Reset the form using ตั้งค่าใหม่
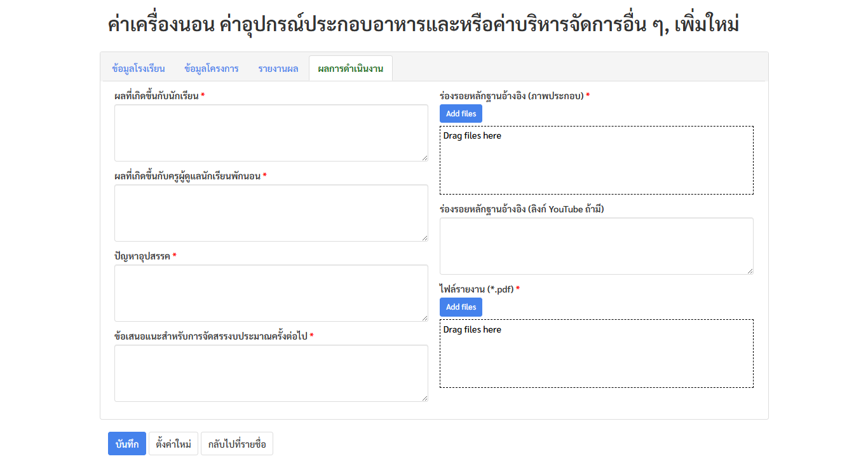 pyautogui.click(x=173, y=444)
